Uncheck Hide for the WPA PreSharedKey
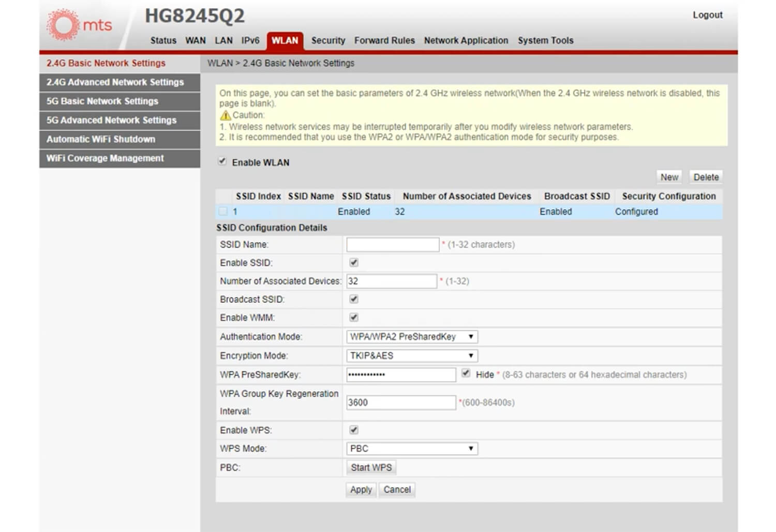 pos(466,373)
